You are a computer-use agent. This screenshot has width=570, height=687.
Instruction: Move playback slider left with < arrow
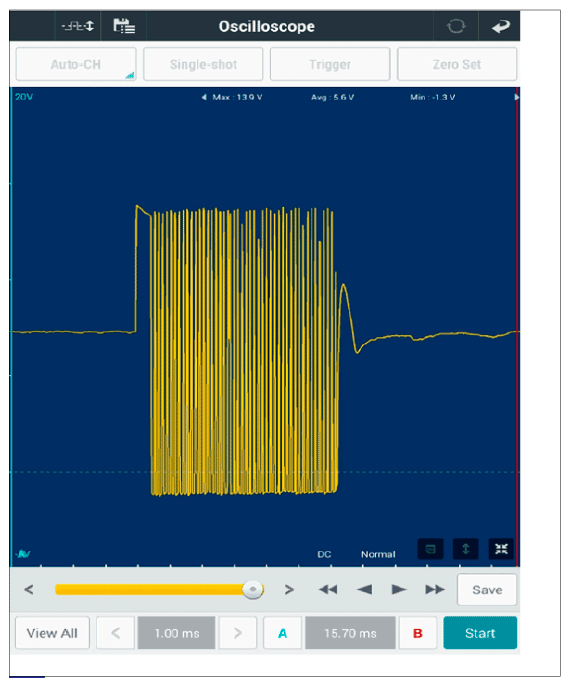tap(29, 590)
